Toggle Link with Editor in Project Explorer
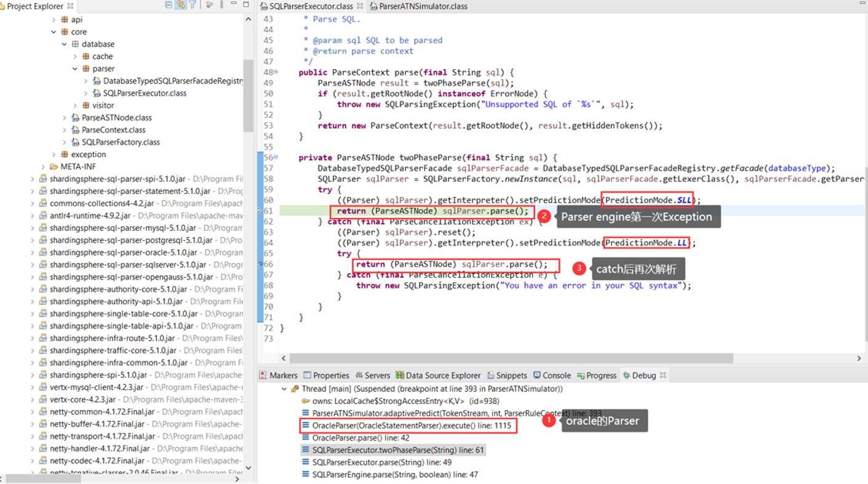The width and height of the screenshot is (868, 484). pyautogui.click(x=181, y=5)
